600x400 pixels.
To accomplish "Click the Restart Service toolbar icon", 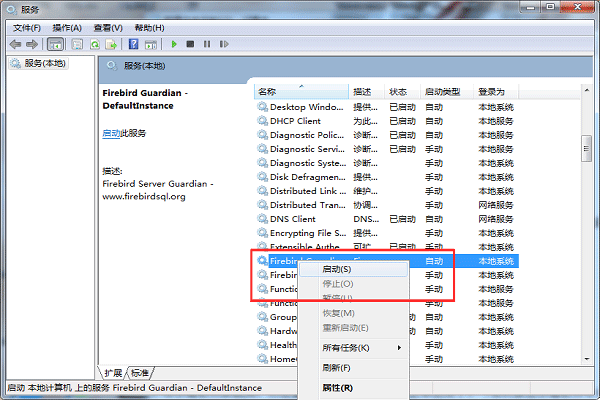I will (x=222, y=45).
